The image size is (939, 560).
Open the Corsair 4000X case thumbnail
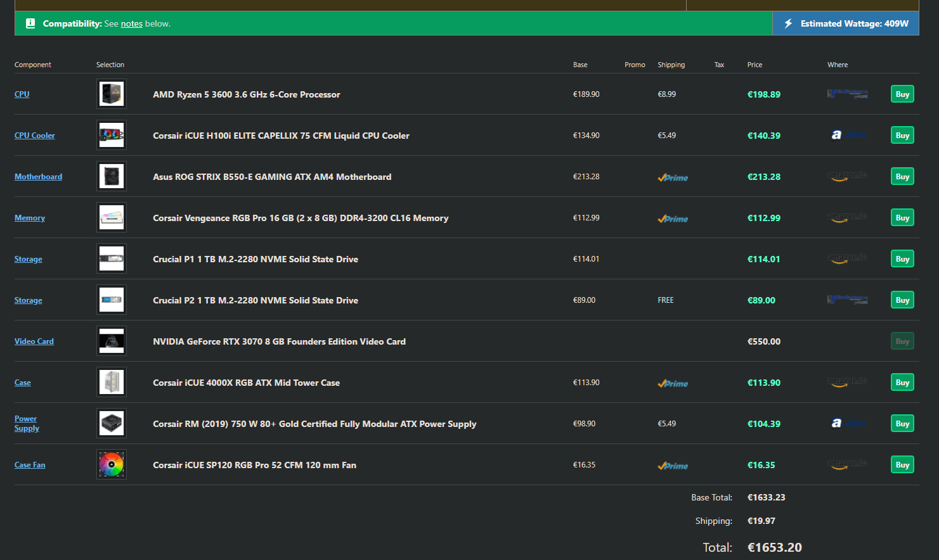tap(112, 382)
